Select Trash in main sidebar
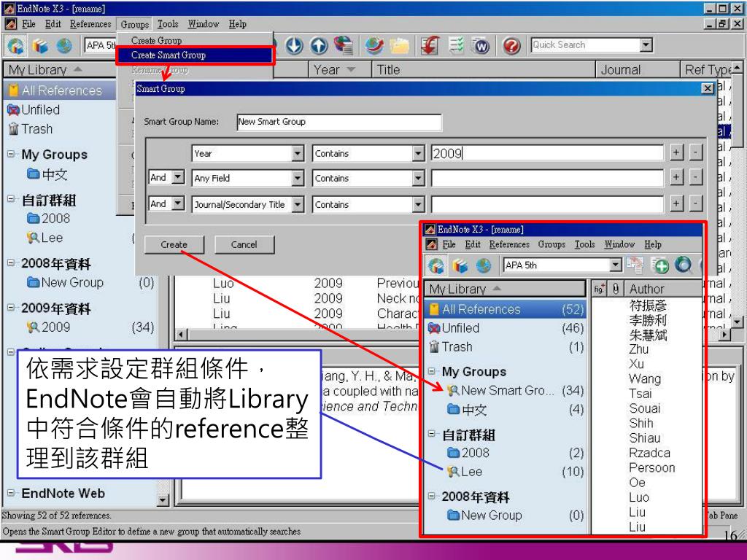The image size is (747, 560). [x=36, y=129]
